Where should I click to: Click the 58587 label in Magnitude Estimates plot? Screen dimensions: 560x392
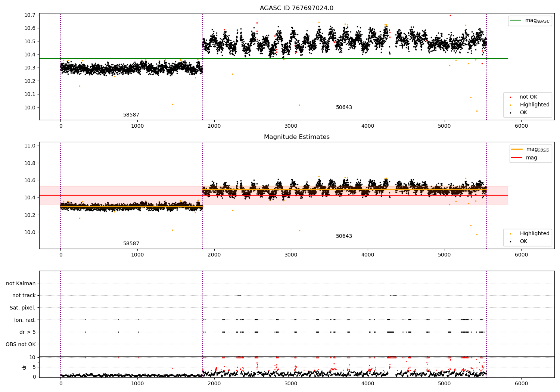click(x=131, y=243)
